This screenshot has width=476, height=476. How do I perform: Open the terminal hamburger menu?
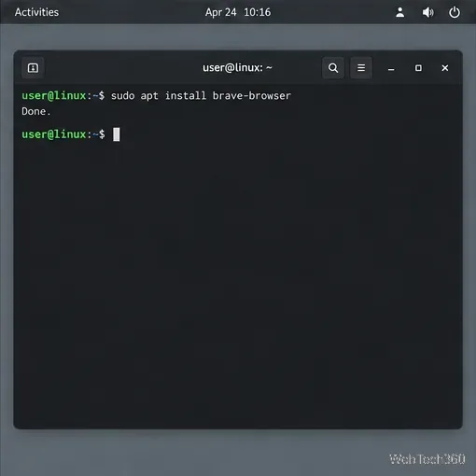coord(361,68)
